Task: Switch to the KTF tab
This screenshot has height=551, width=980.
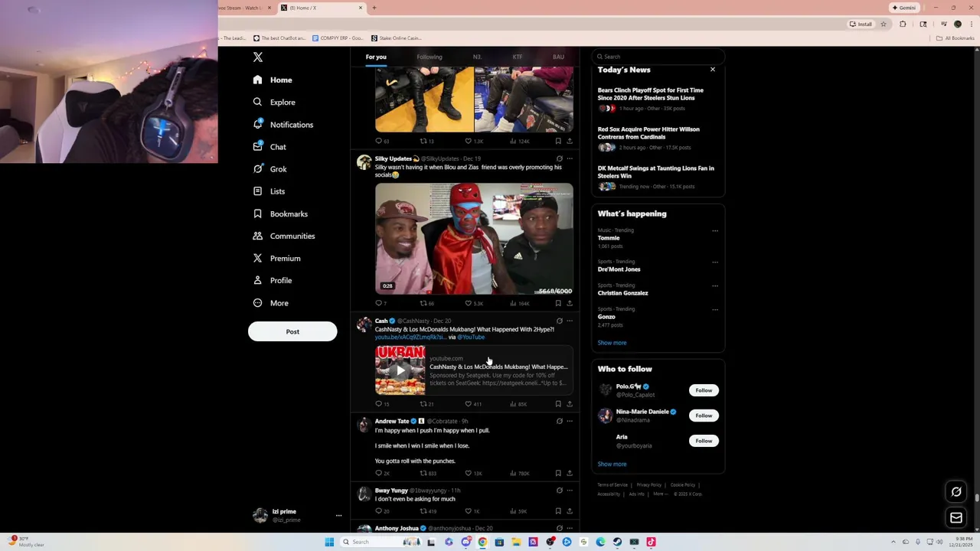Action: [518, 57]
